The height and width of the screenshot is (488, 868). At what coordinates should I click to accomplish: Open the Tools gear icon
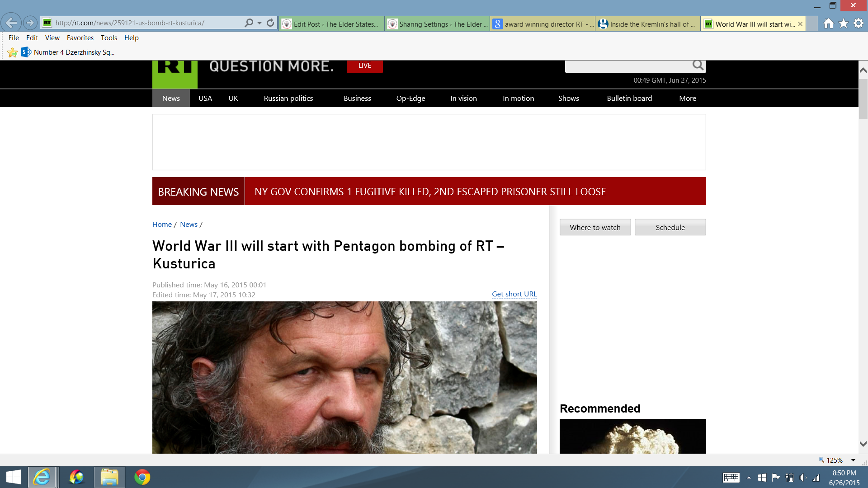coord(859,23)
